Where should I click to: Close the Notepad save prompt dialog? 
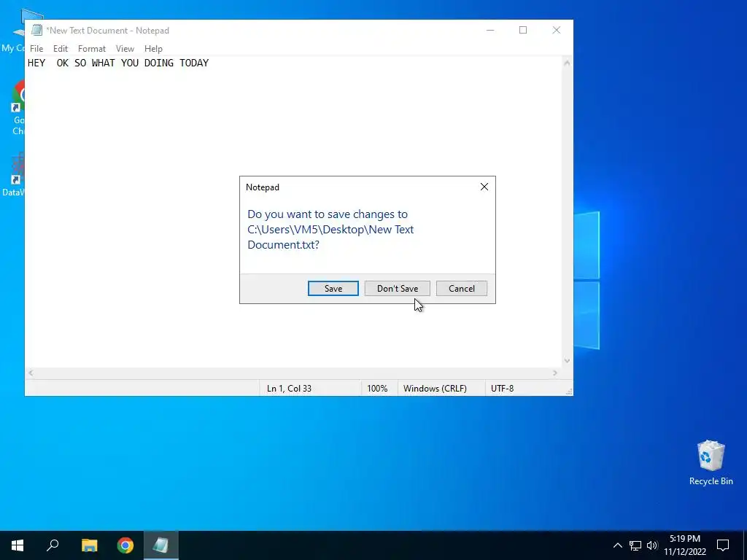point(484,187)
